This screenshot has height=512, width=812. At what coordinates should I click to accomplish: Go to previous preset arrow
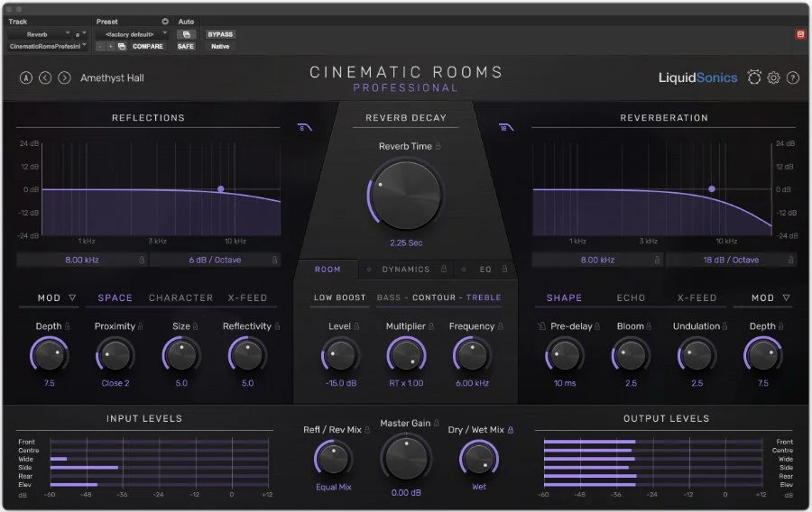click(45, 78)
